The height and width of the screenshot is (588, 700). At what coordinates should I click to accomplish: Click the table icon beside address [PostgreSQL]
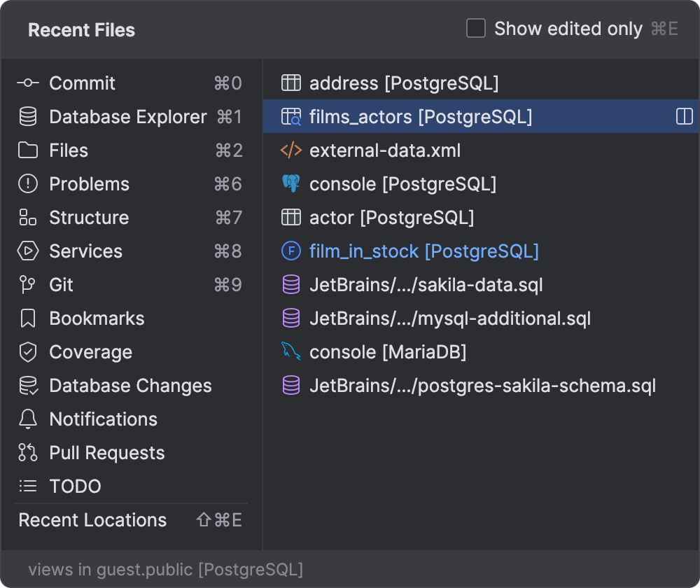coord(291,83)
